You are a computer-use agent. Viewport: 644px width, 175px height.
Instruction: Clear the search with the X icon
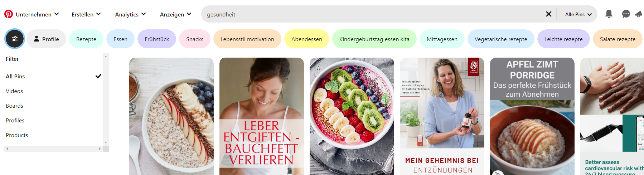(548, 14)
